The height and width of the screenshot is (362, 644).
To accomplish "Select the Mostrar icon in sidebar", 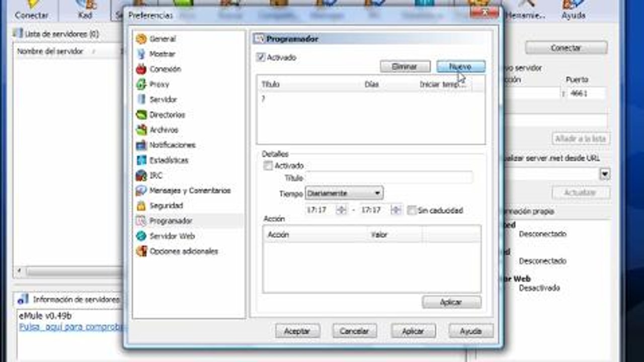I will coord(141,54).
